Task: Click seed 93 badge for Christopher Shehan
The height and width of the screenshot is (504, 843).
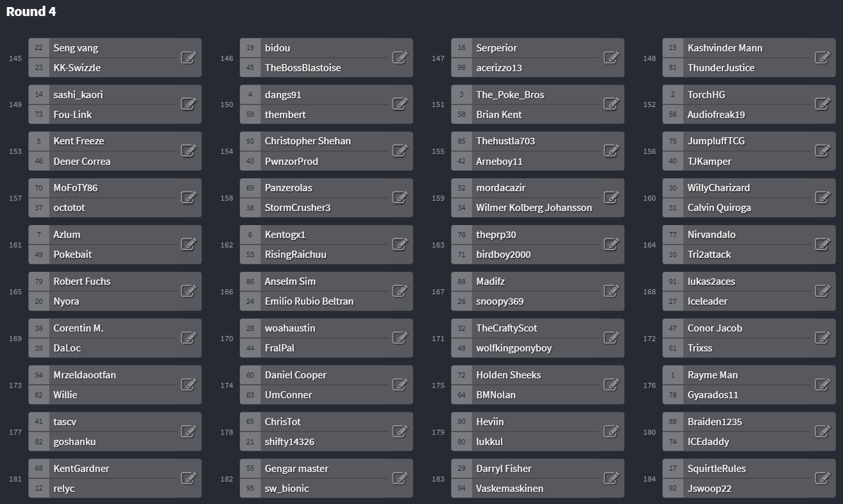Action: [250, 141]
